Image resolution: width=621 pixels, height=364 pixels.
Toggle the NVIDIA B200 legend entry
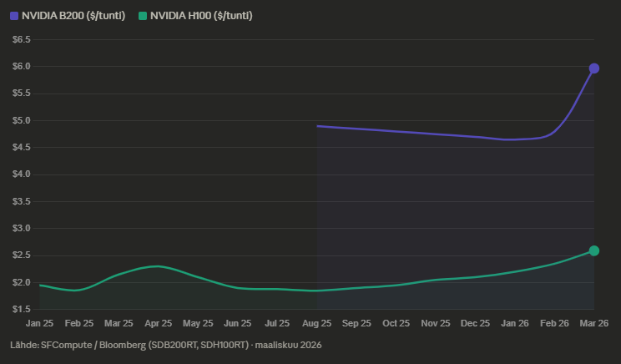click(68, 16)
